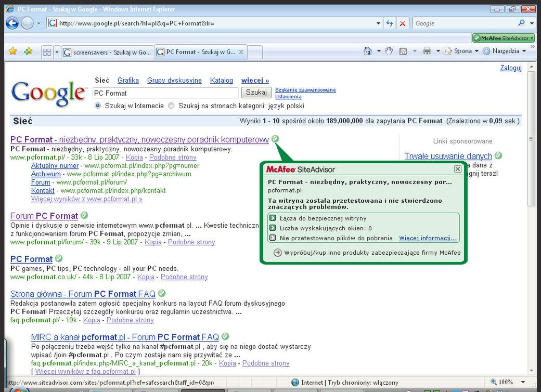This screenshot has height=392, width=541.
Task: Click the scrollbar up arrow
Action: pyautogui.click(x=532, y=66)
